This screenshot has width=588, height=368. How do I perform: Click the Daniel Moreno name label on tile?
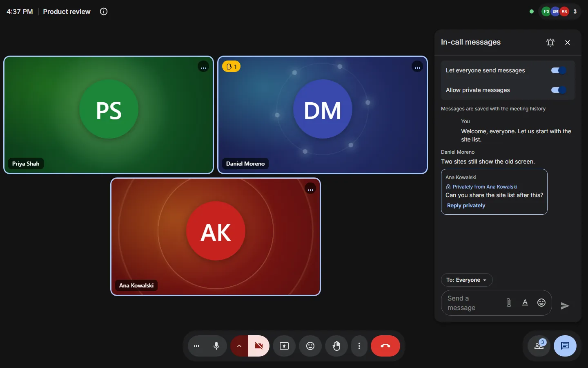(x=245, y=164)
